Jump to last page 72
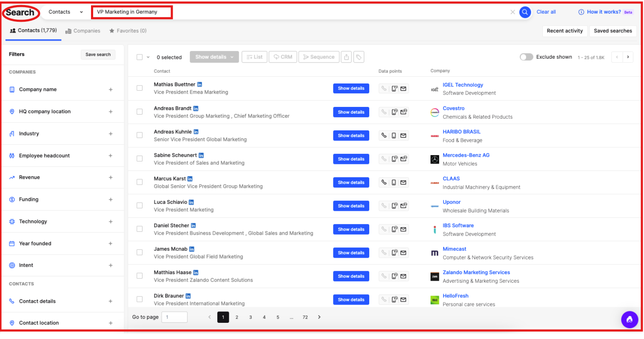Screen dimensions: 644x339 (x=305, y=317)
